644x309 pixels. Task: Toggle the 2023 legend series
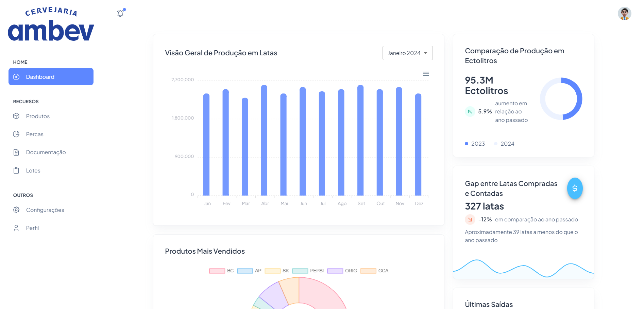pyautogui.click(x=475, y=144)
